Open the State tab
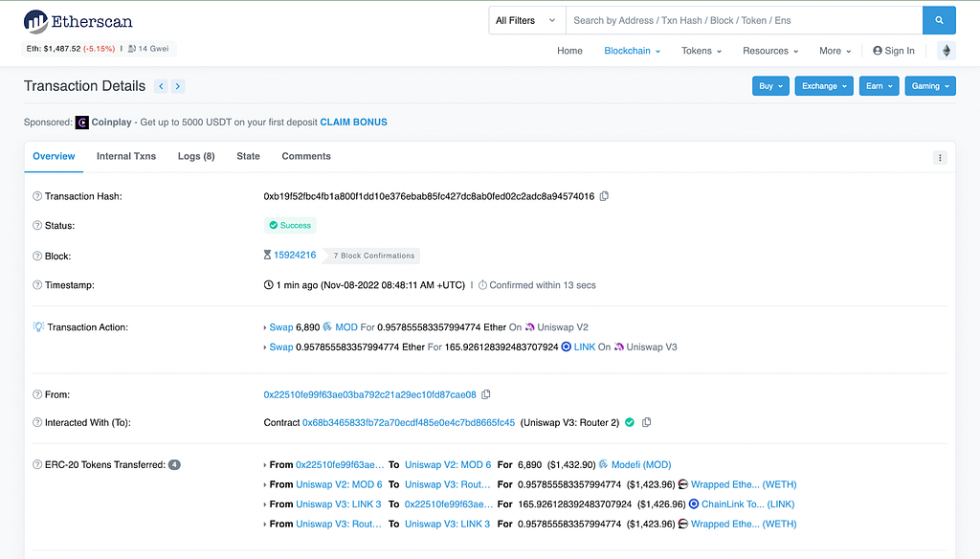 click(248, 156)
